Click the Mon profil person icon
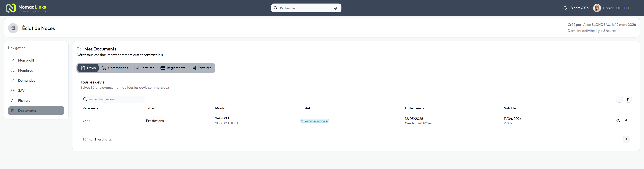The width and height of the screenshot is (644, 169). click(13, 60)
